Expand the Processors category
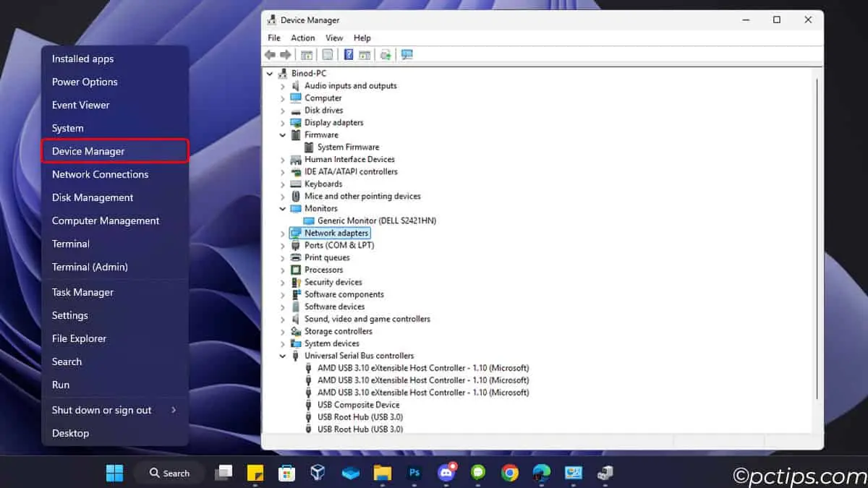 283,270
